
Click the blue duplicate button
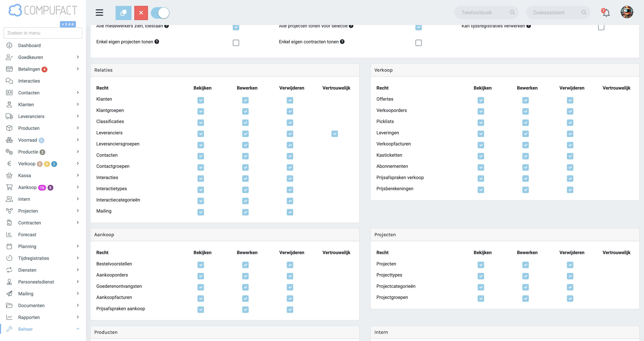123,13
